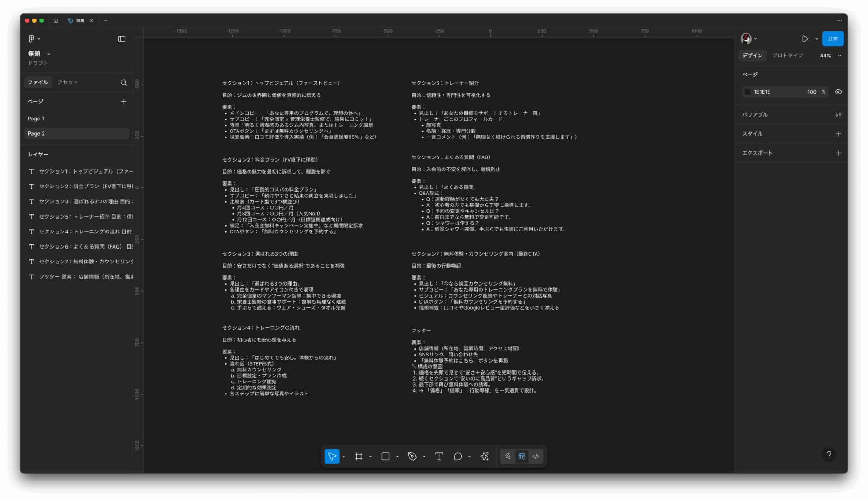Select the Frame tool in bottom toolbar
868x500 pixels.
(359, 456)
